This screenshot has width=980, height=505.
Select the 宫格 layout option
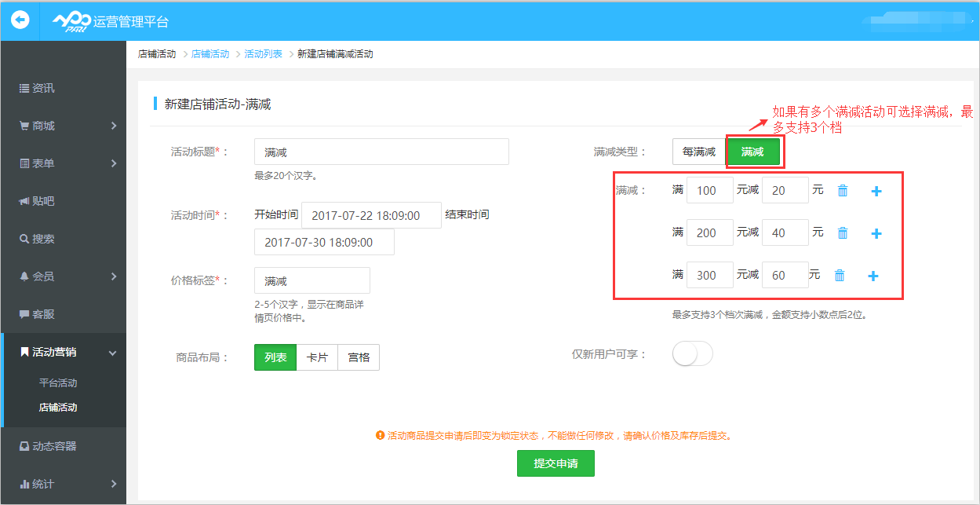(x=358, y=357)
